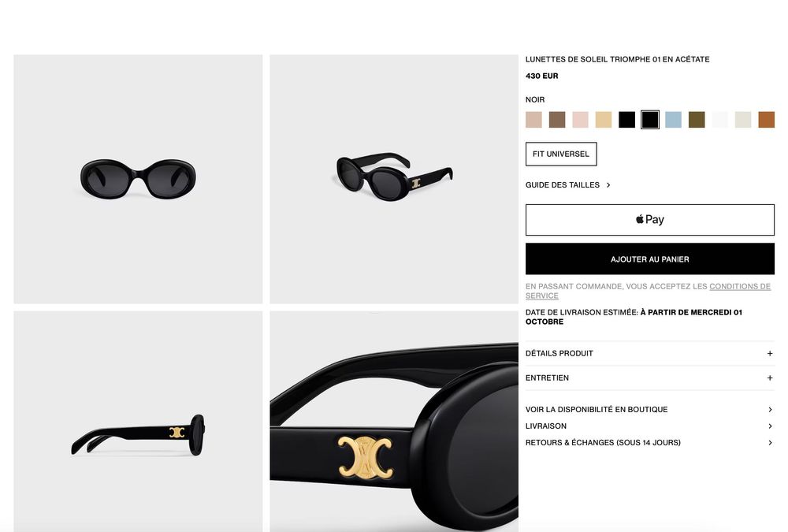The height and width of the screenshot is (532, 788).
Task: Open Retours & Échanges information
Action: 650,443
